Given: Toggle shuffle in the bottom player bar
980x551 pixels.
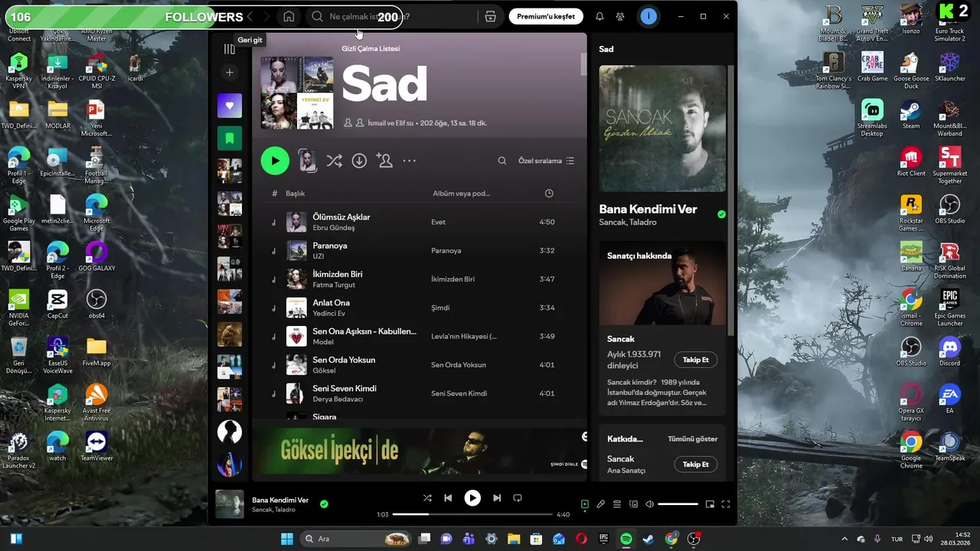Looking at the screenshot, I should pos(427,498).
